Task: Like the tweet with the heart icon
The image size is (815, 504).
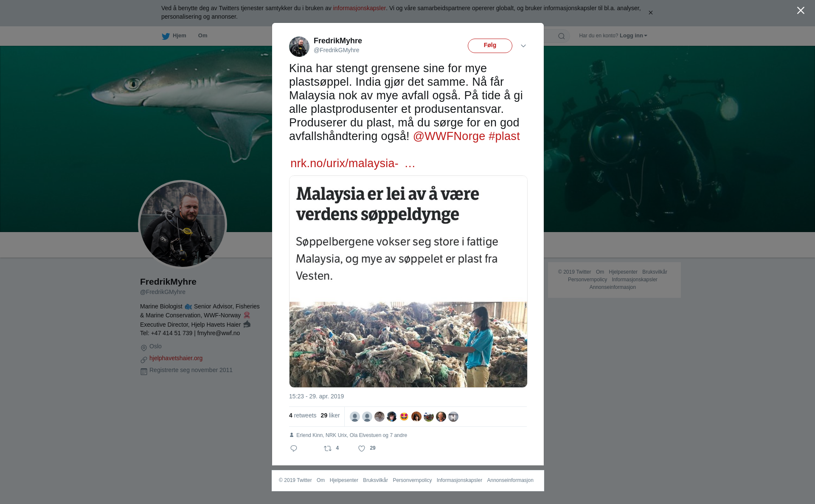Action: point(362,448)
